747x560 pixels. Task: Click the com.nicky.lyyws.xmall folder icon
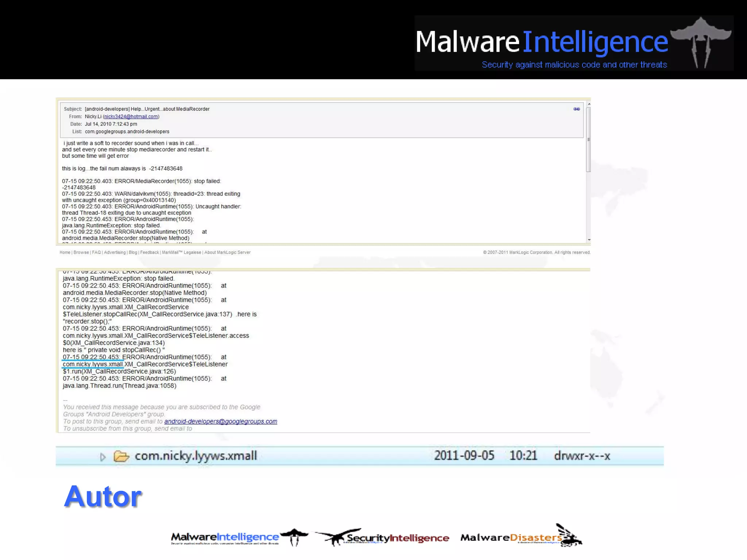tap(121, 456)
